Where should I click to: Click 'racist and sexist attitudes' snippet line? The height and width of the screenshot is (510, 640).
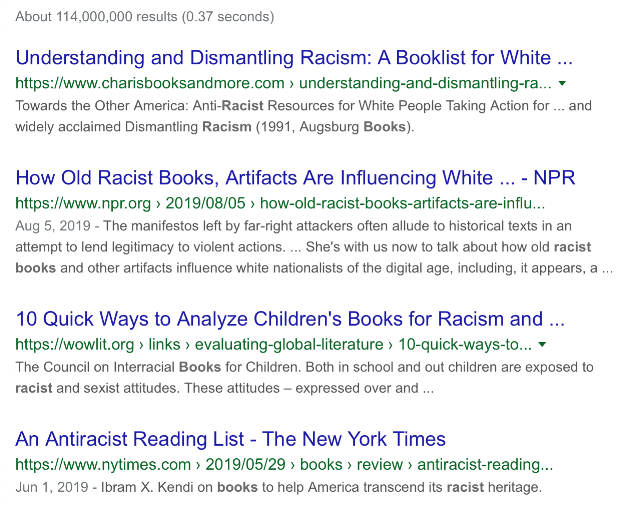tap(224, 388)
